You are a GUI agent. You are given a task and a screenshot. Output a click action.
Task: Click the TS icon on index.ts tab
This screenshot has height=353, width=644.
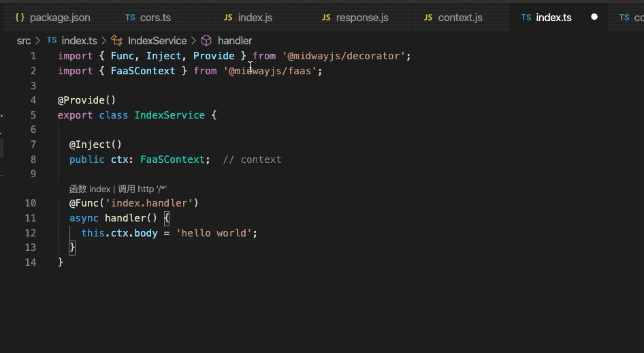point(526,18)
